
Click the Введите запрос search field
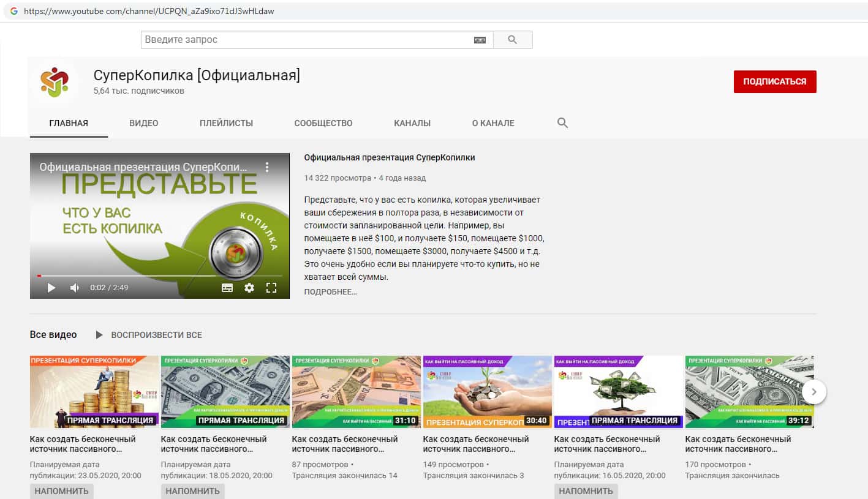coord(317,40)
